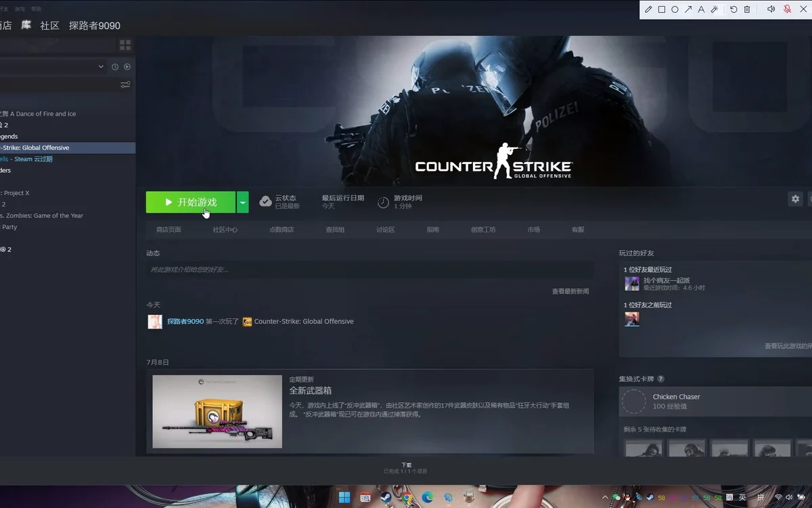Viewport: 812px width, 508px height.
Task: Click trading card help question mark
Action: (x=660, y=379)
